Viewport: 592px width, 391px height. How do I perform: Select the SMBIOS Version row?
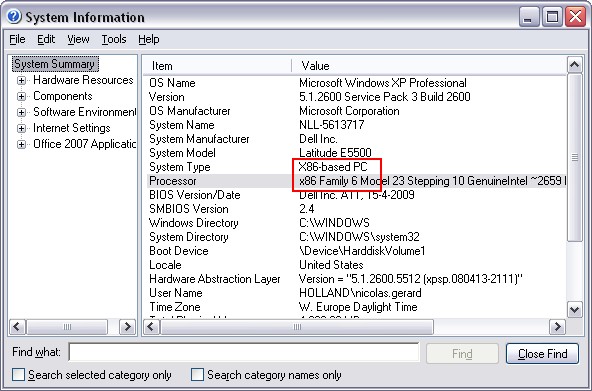click(355, 209)
